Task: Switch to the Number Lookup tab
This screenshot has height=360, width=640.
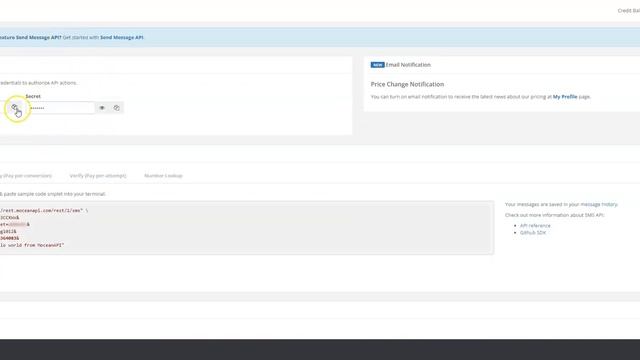Action: [163, 176]
